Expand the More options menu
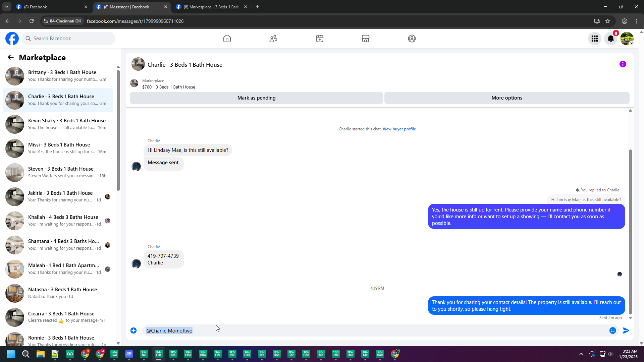The width and height of the screenshot is (644, 362). pyautogui.click(x=507, y=98)
